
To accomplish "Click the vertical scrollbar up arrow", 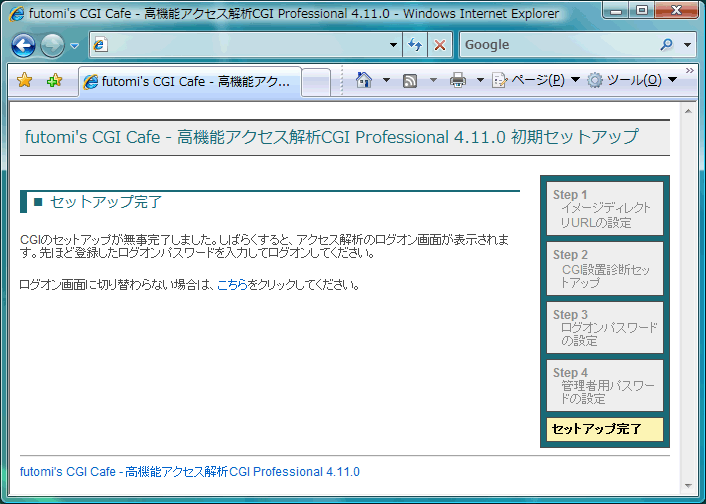I will click(x=688, y=111).
